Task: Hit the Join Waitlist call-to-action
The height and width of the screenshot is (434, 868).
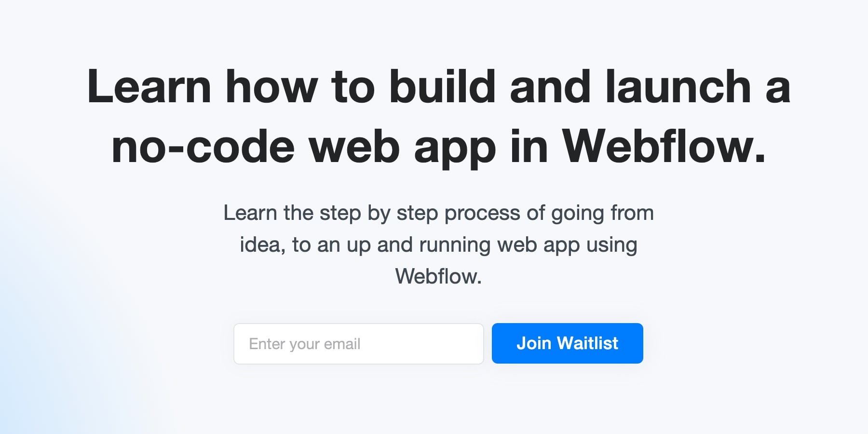Action: click(x=567, y=343)
